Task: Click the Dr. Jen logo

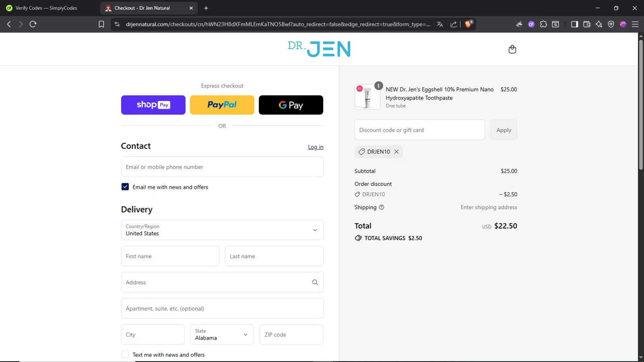Action: click(319, 49)
